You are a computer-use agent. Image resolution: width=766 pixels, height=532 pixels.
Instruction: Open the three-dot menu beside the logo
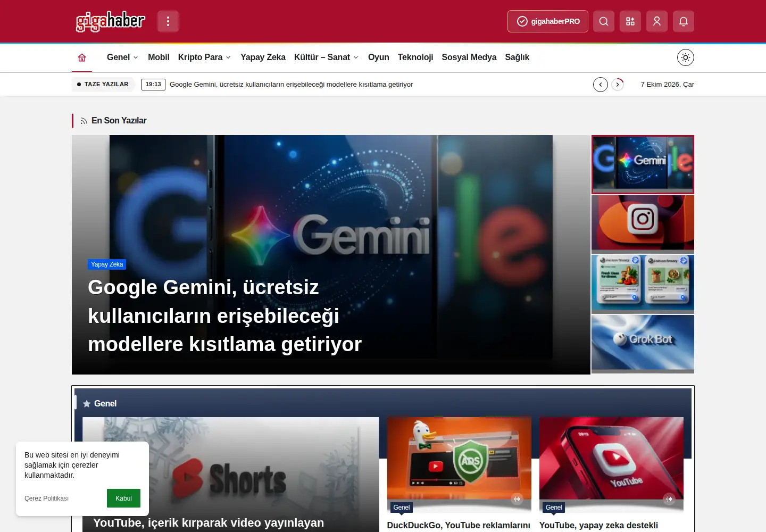168,21
